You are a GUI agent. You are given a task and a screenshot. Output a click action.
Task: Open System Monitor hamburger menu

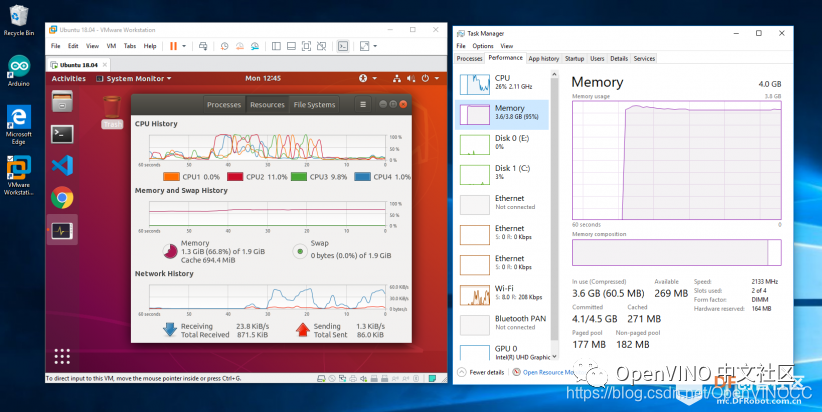point(363,104)
